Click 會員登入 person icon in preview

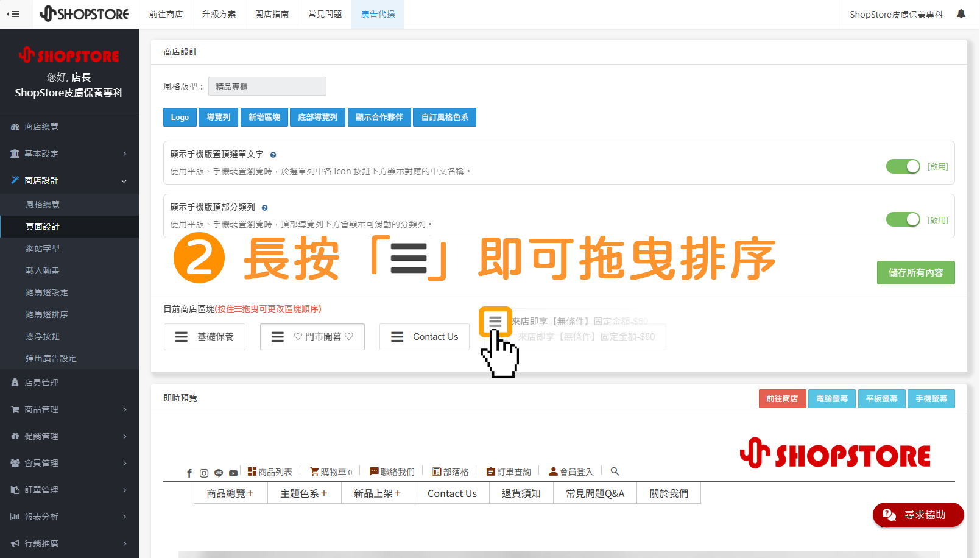[554, 471]
